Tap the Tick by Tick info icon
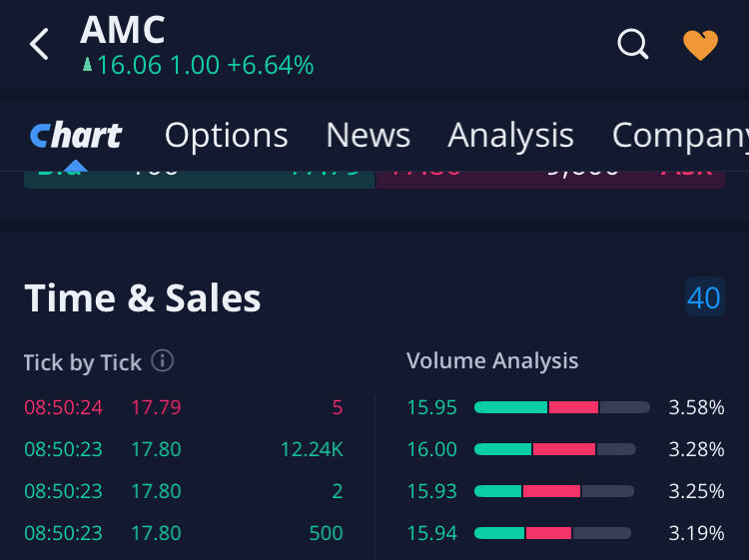This screenshot has height=560, width=749. coord(163,360)
